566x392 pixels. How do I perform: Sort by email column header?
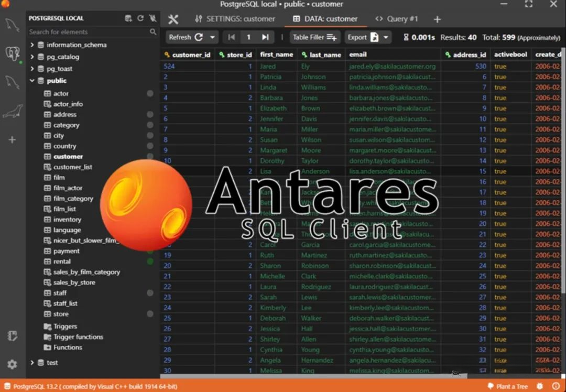click(393, 55)
